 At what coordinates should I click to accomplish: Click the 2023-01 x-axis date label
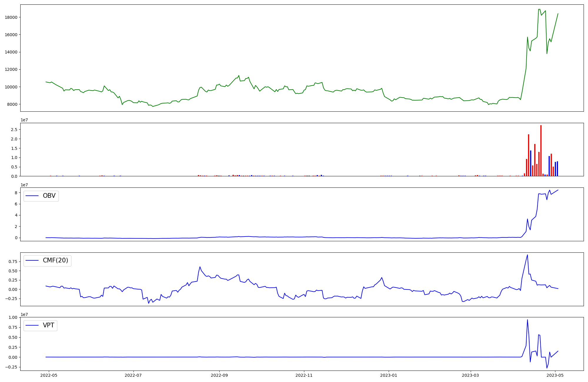pyautogui.click(x=389, y=375)
